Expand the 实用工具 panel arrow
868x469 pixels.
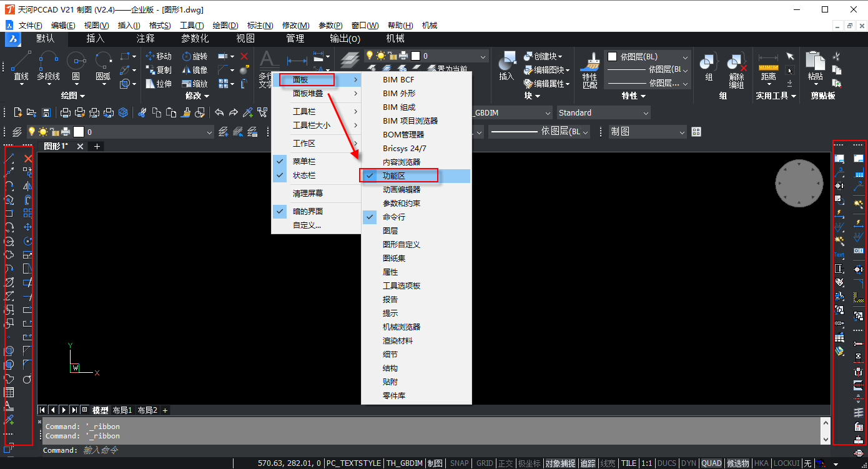click(794, 96)
